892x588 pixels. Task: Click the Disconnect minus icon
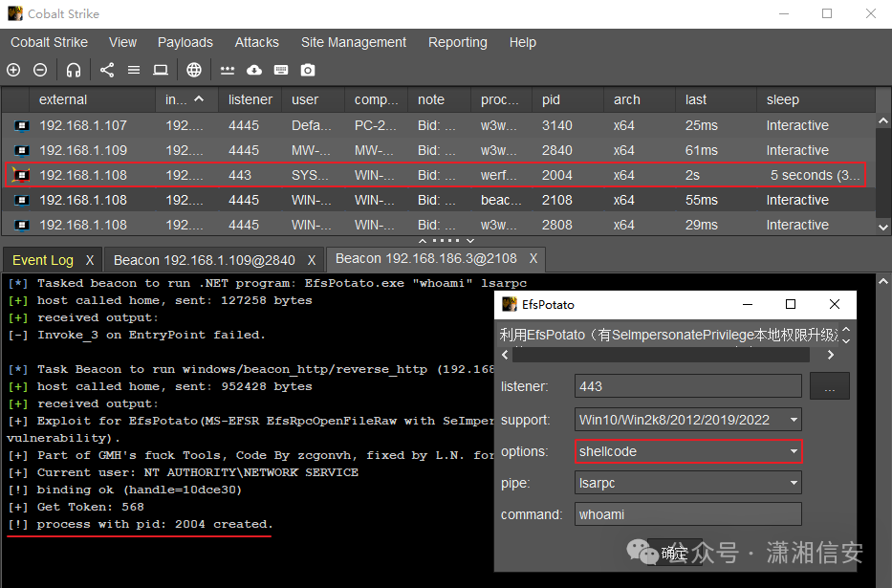pos(40,70)
